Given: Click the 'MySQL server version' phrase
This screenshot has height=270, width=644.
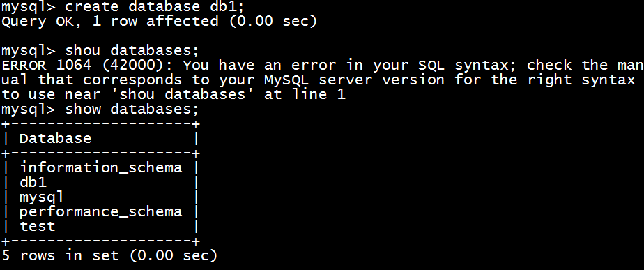Looking at the screenshot, I should tap(354, 80).
